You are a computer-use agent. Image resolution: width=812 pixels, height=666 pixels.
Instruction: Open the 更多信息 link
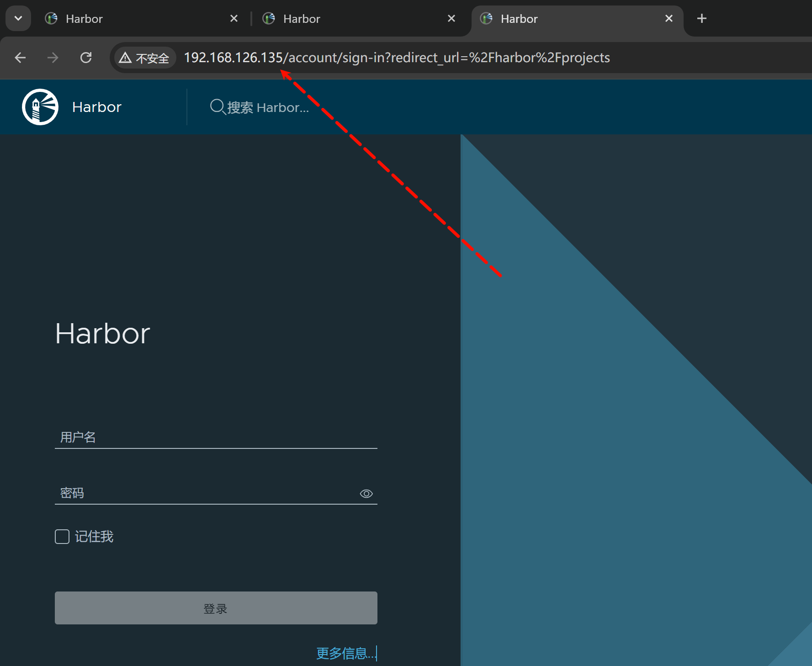[345, 653]
